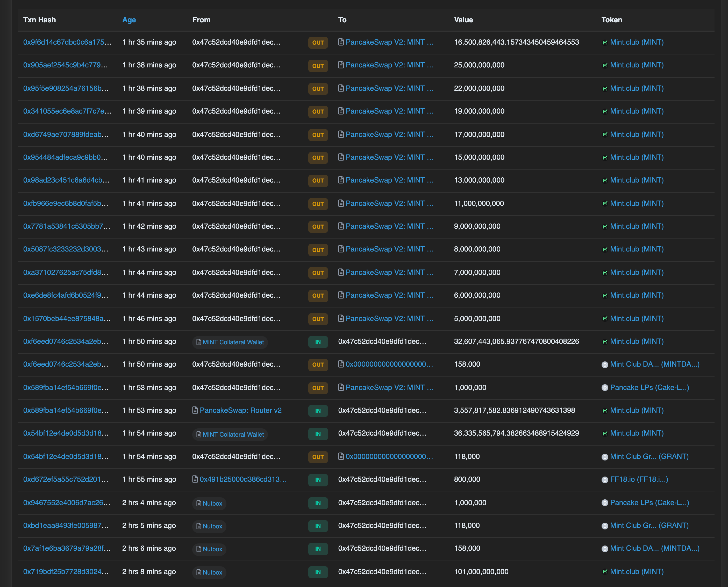Viewport: 728px width, 587px height.
Task: Click Cake-LP token icon in 1 hr 53 mins row
Action: point(605,388)
